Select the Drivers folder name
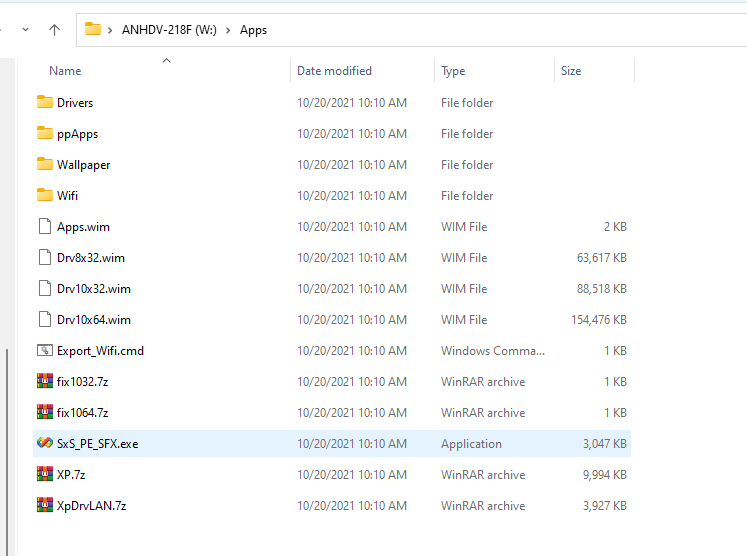747x556 pixels. 75,102
